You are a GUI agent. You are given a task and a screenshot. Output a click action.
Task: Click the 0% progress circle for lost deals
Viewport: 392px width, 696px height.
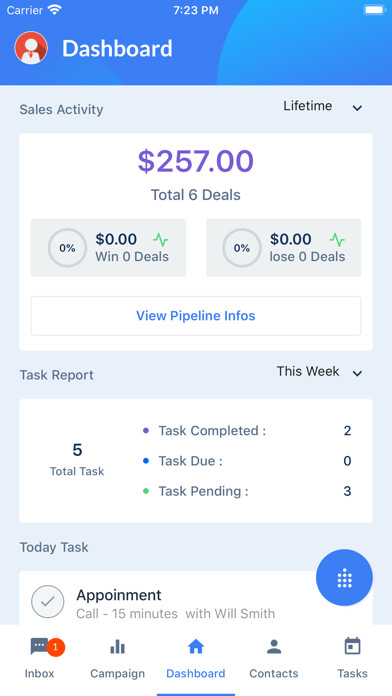tap(242, 248)
